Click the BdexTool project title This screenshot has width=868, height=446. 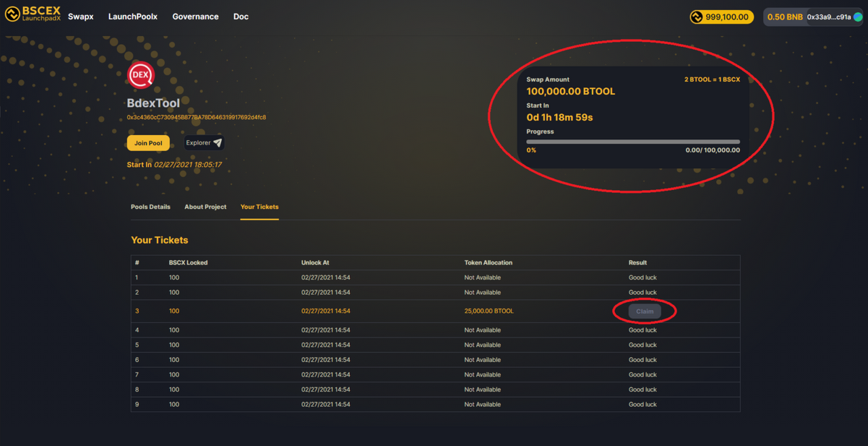coord(153,103)
